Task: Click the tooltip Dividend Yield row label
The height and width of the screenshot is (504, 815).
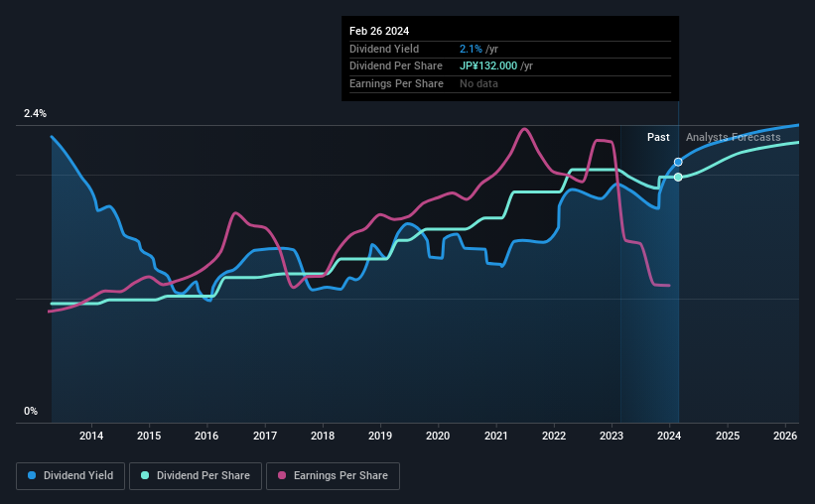Action: pyautogui.click(x=384, y=49)
